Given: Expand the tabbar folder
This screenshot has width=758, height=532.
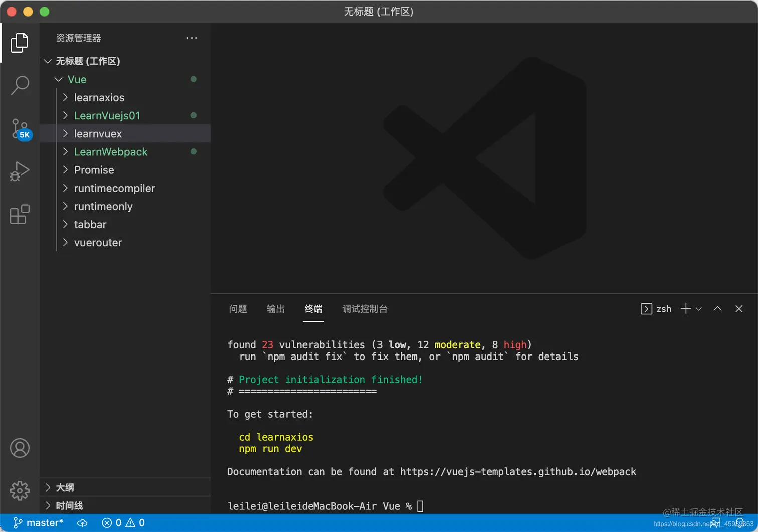Looking at the screenshot, I should [125, 224].
